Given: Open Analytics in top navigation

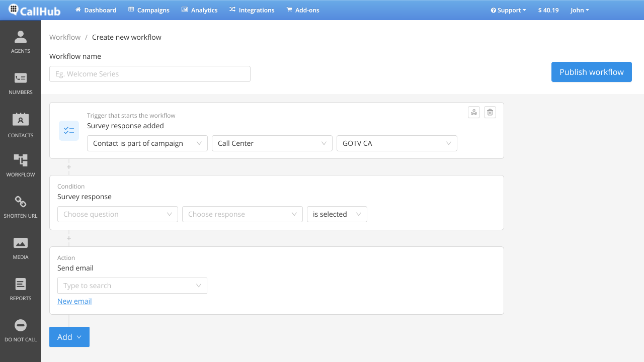Looking at the screenshot, I should click(x=200, y=10).
